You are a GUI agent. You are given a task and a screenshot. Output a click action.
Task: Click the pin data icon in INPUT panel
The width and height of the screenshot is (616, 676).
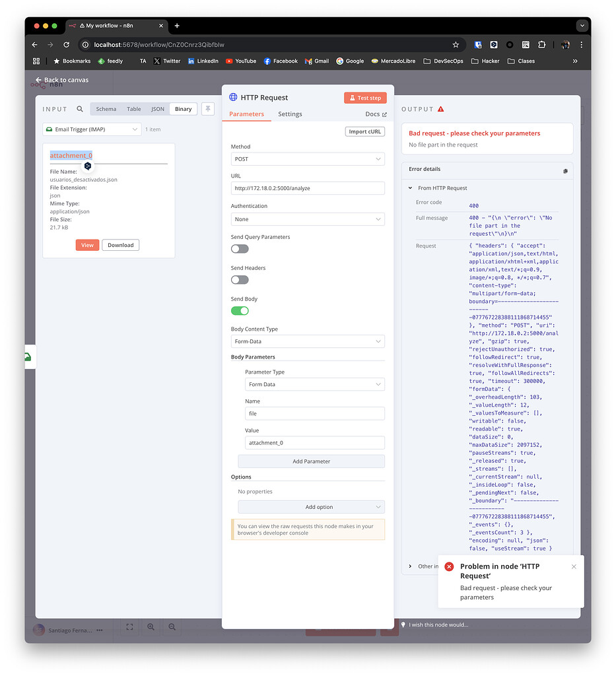point(208,109)
